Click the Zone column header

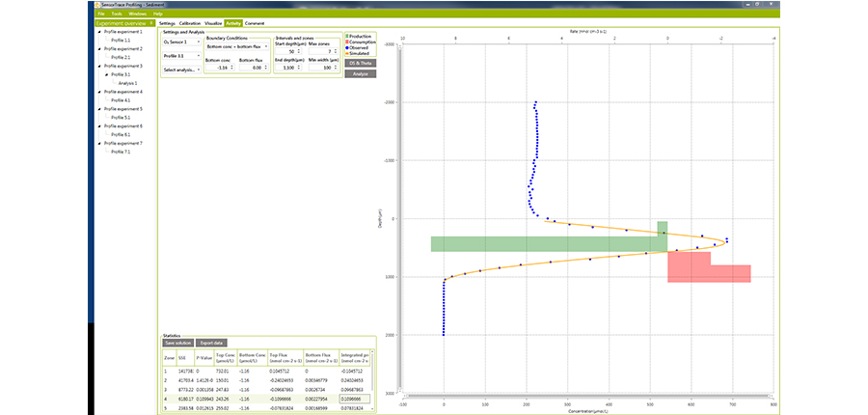[169, 358]
